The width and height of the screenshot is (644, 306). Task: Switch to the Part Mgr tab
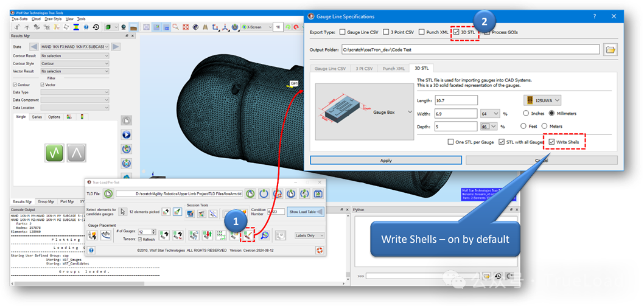[x=67, y=202]
